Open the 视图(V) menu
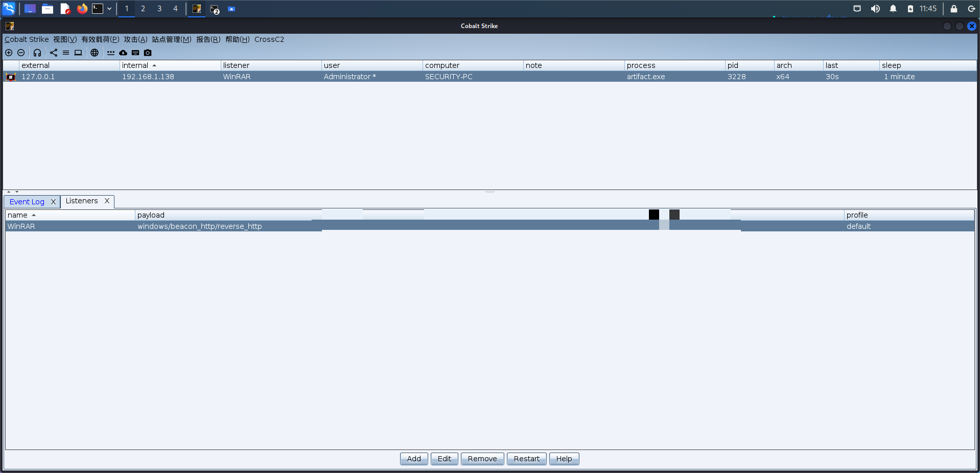Screen dimensions: 980x473 pyautogui.click(x=65, y=39)
